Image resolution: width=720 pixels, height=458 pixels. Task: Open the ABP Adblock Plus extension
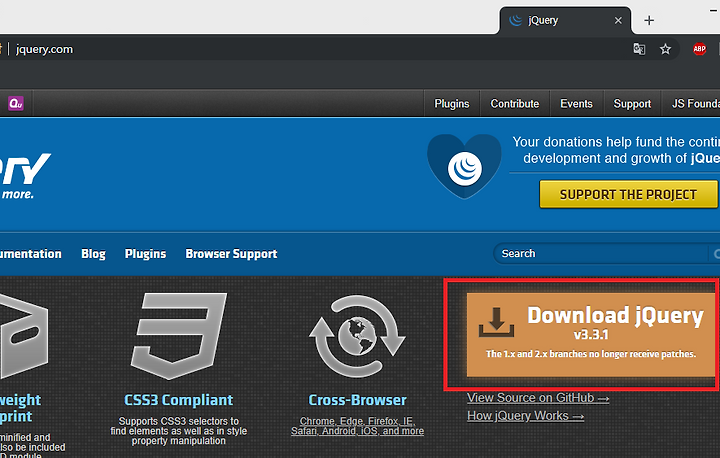tap(699, 49)
